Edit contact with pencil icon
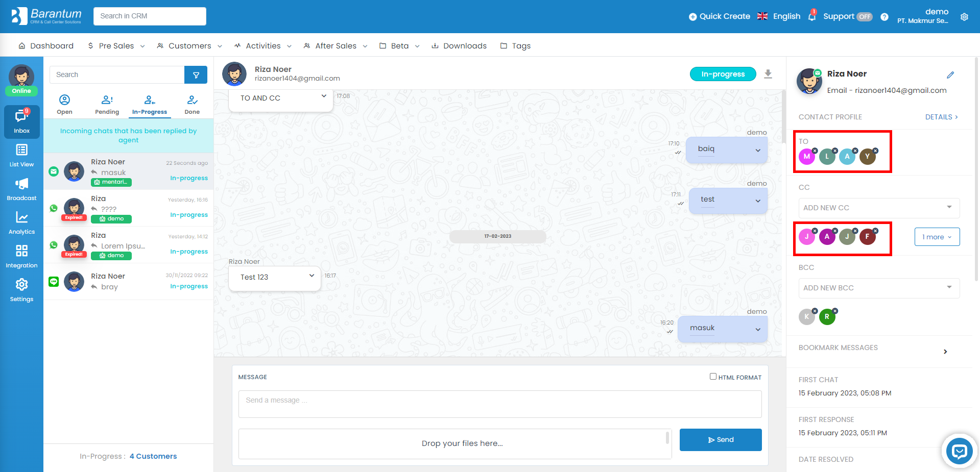 tap(950, 75)
